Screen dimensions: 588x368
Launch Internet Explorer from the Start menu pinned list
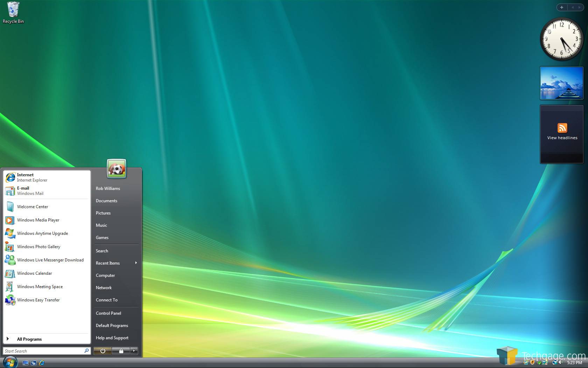[x=47, y=177]
